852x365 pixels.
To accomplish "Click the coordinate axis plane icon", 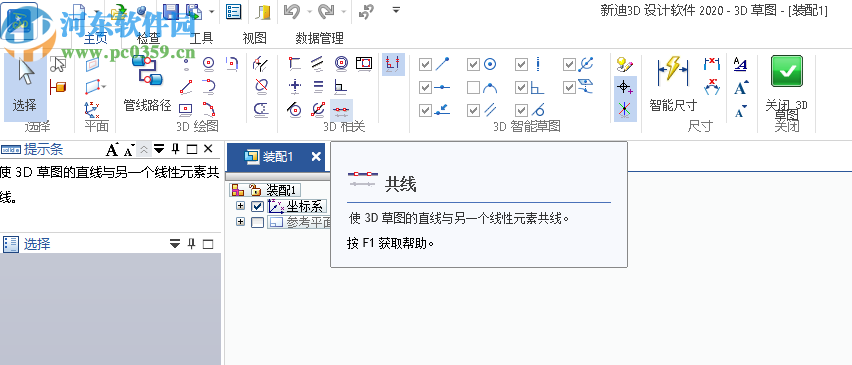I will point(92,110).
